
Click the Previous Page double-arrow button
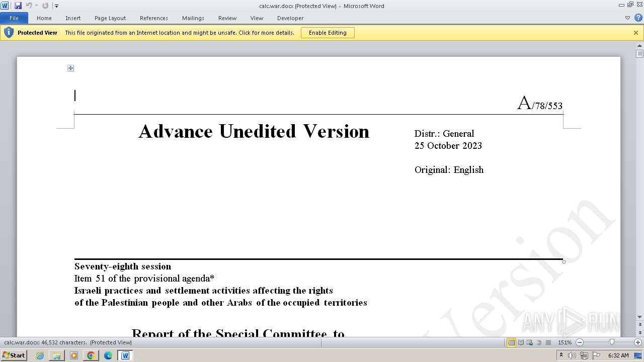639,323
